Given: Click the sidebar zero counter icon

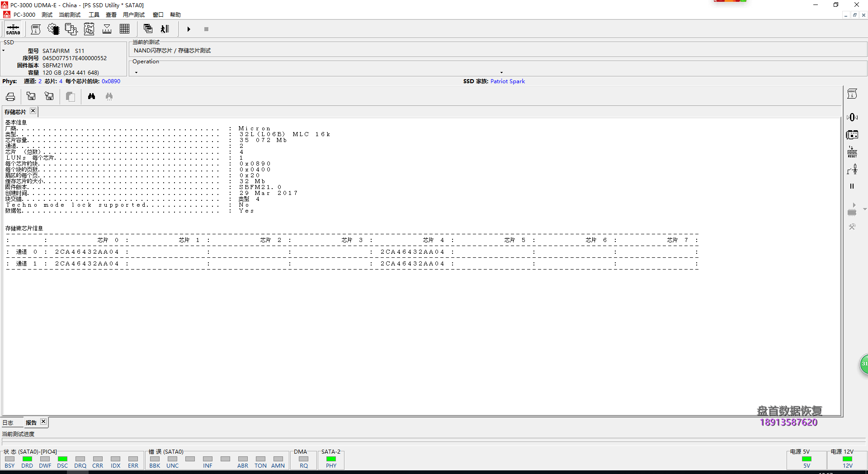Looking at the screenshot, I should click(852, 118).
